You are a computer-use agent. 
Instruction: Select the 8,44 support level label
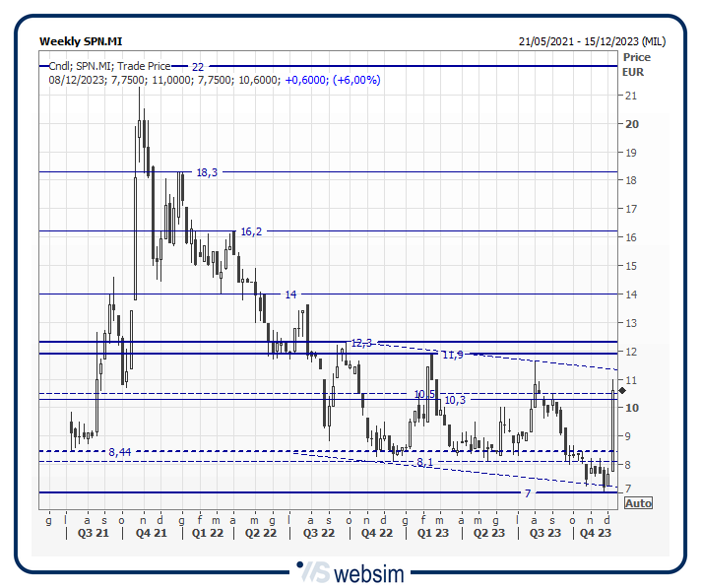pos(119,452)
